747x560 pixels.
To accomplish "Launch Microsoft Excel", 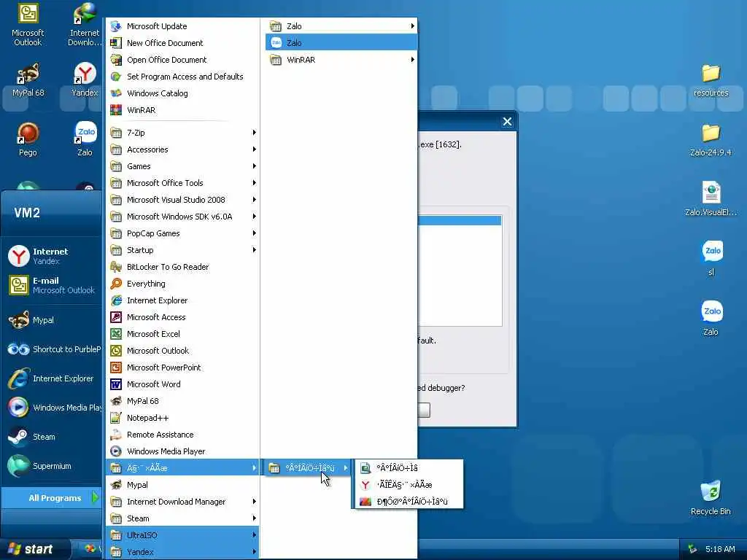I will coord(182,334).
